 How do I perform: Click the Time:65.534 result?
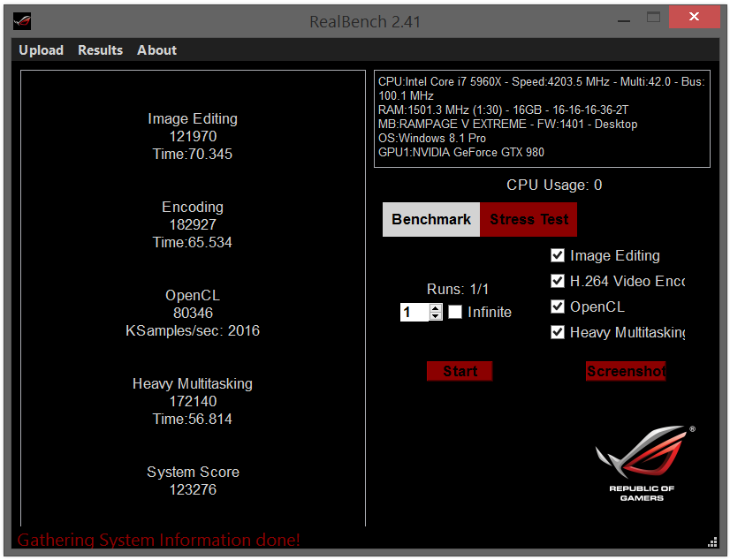coord(193,242)
